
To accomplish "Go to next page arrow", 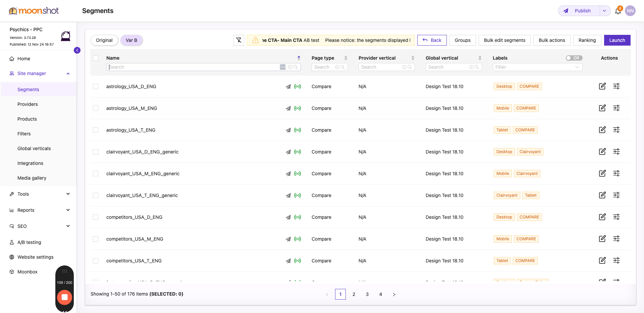I will [394, 294].
